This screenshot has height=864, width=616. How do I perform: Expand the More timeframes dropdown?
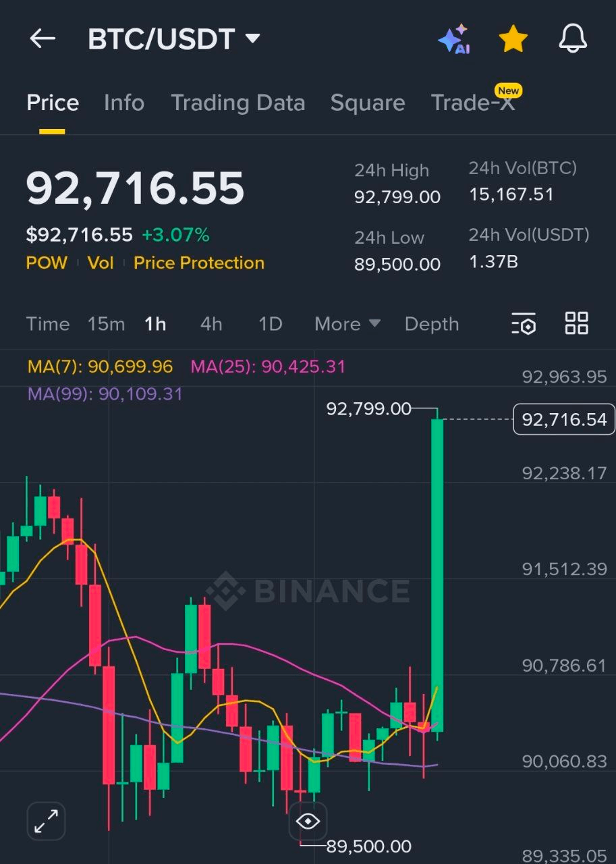pyautogui.click(x=346, y=324)
